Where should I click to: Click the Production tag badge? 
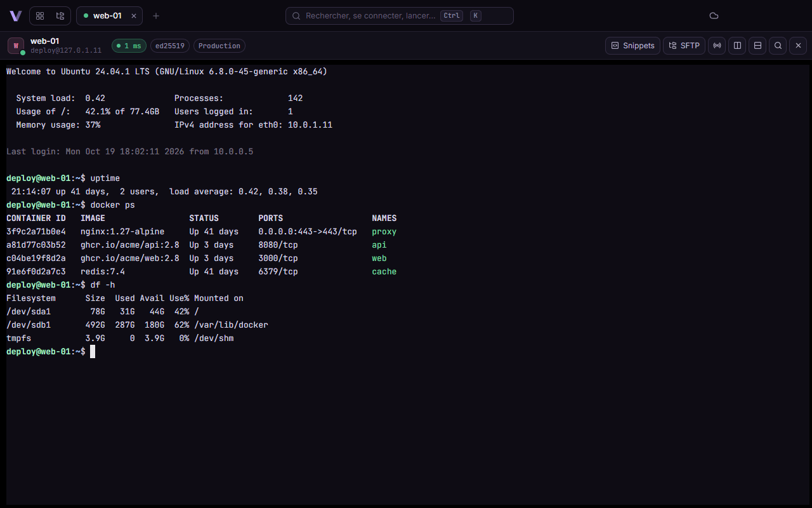(x=219, y=46)
